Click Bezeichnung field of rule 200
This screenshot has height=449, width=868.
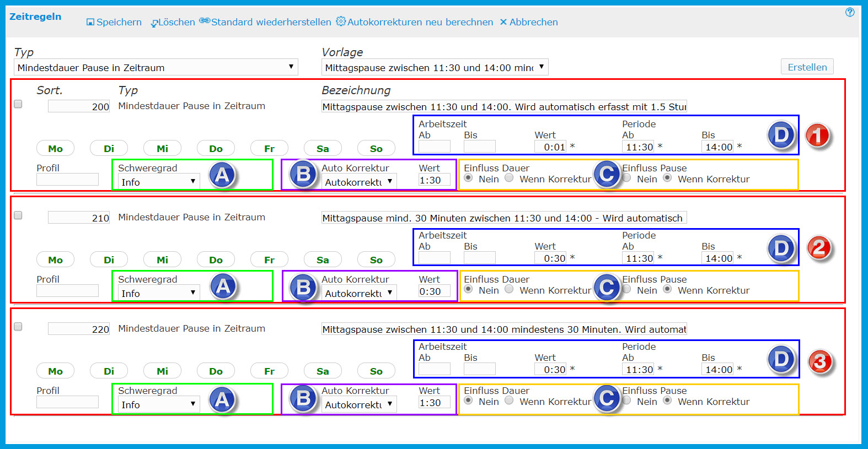pos(504,106)
